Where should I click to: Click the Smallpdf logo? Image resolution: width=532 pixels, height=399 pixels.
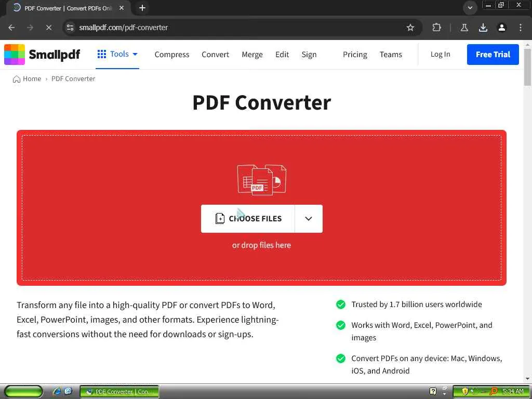click(x=42, y=54)
